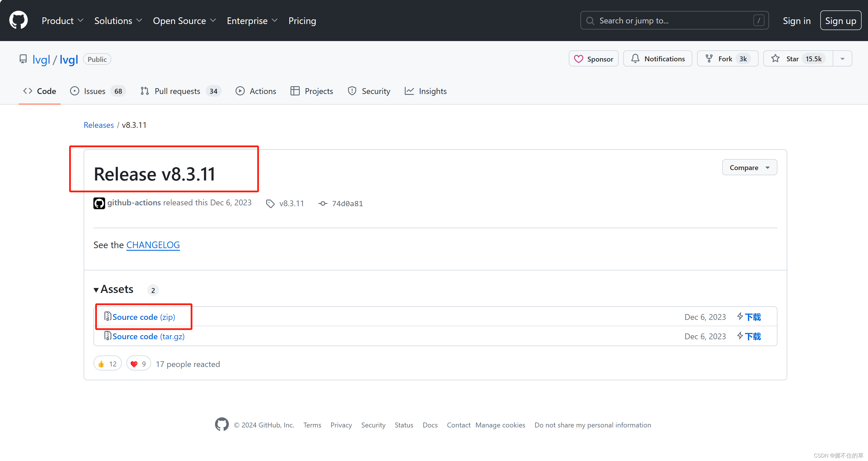
Task: Click the github-actions avatar icon
Action: (99, 203)
